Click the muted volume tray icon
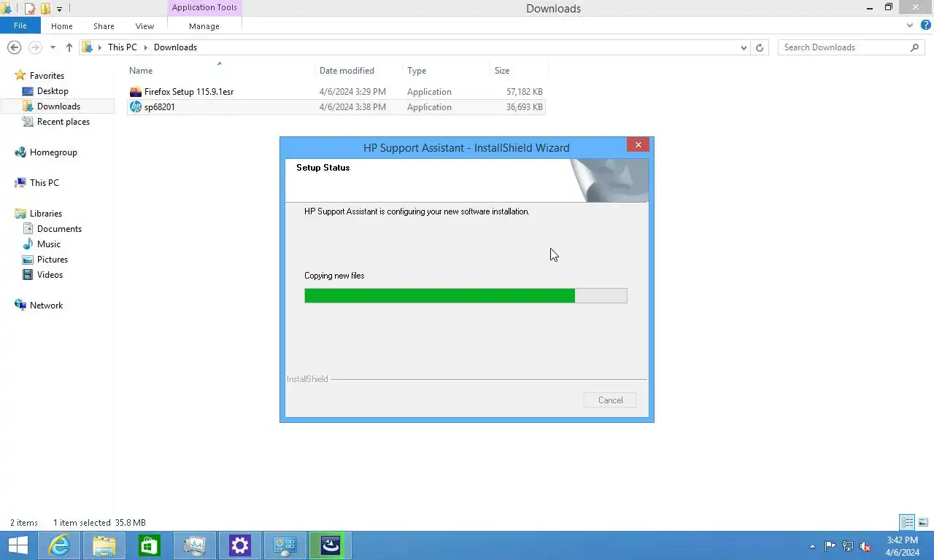This screenshot has width=934, height=560. pos(865,545)
